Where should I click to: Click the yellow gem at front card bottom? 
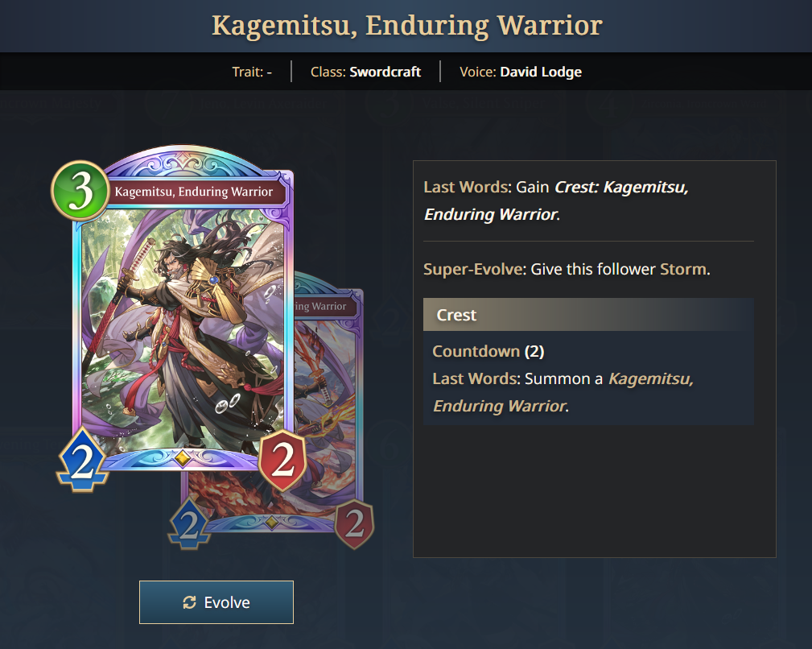point(182,458)
